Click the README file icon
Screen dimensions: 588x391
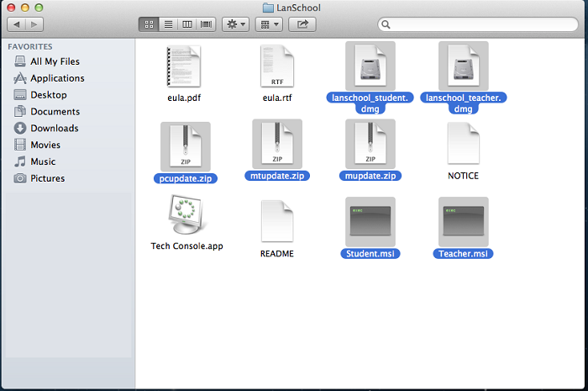pos(277,221)
